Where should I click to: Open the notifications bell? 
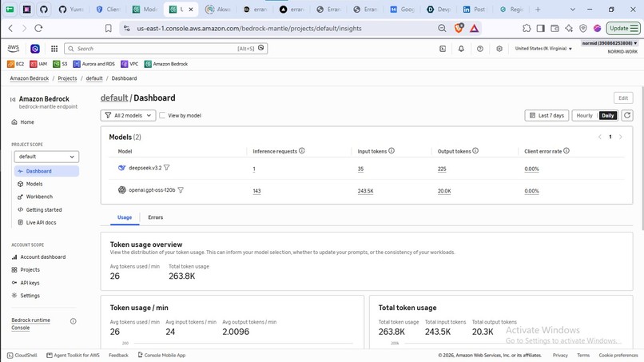tap(461, 49)
